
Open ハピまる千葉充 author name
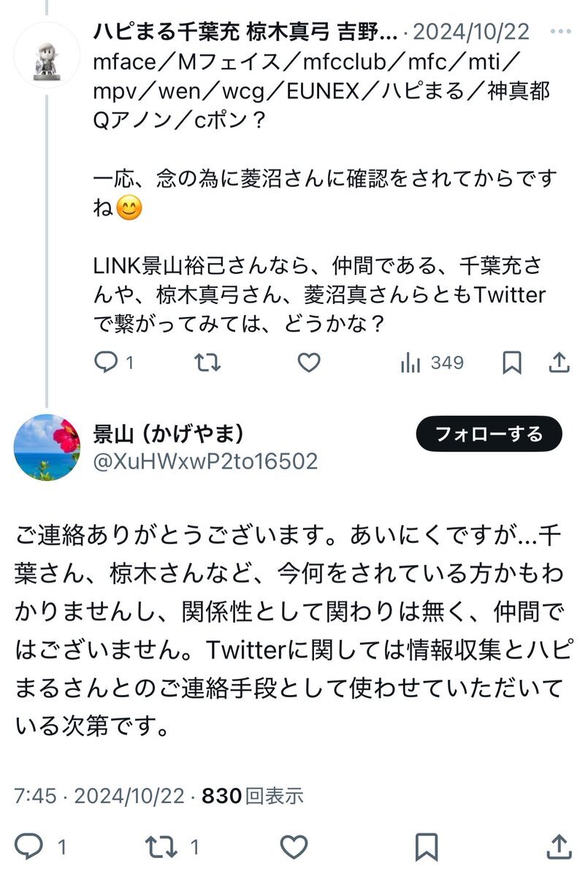[x=245, y=33]
